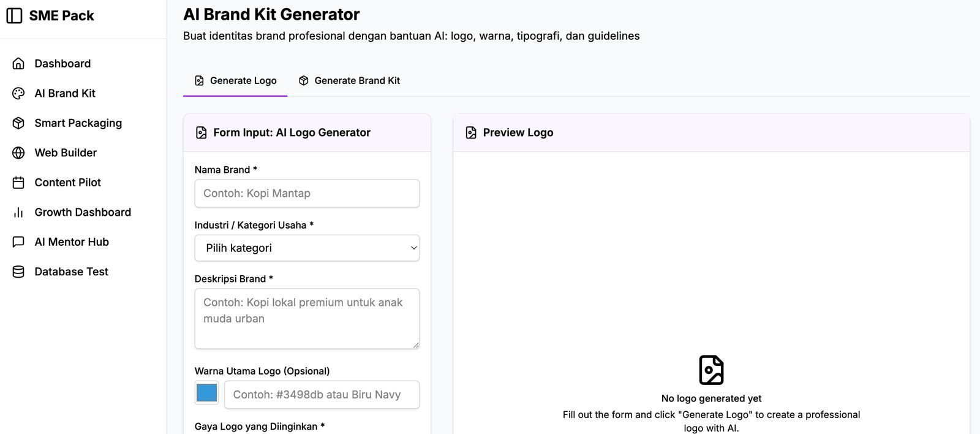
Task: Click the Database Test cylinder icon
Action: click(x=18, y=272)
